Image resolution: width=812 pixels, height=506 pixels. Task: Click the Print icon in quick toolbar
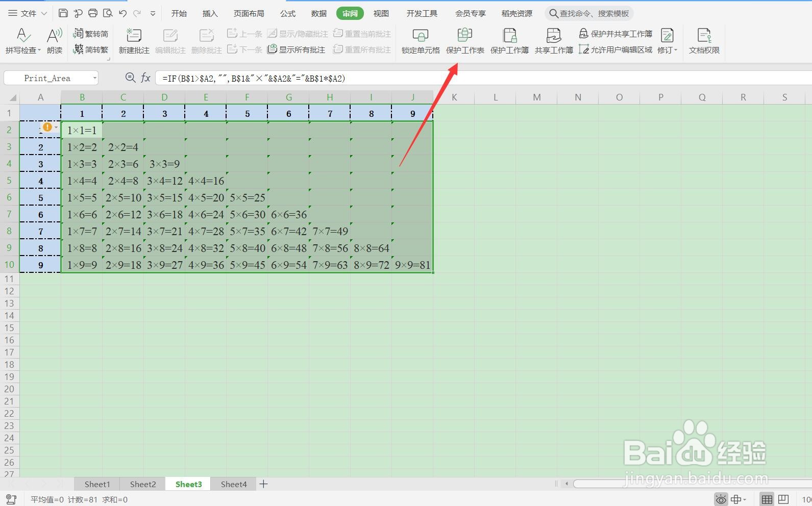[93, 13]
